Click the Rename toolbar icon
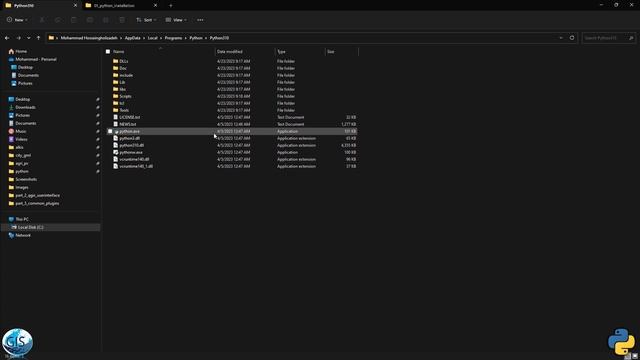 coord(90,20)
